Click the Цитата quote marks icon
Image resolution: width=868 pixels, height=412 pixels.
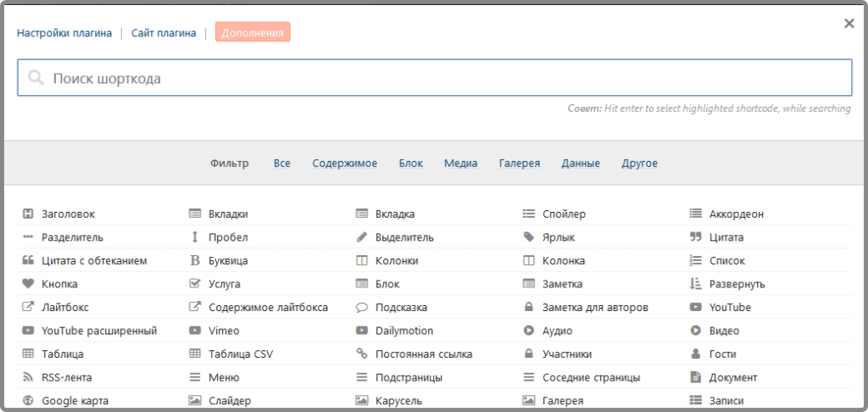tap(695, 237)
